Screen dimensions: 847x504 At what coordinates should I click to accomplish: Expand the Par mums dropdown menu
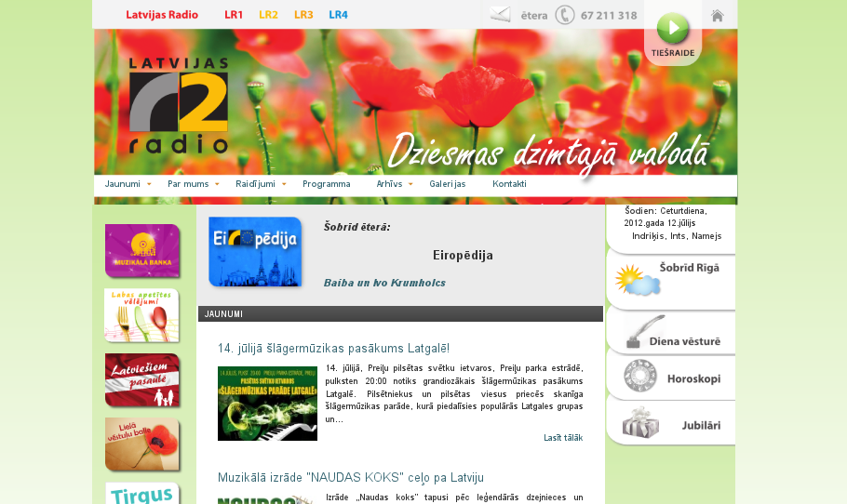point(193,184)
